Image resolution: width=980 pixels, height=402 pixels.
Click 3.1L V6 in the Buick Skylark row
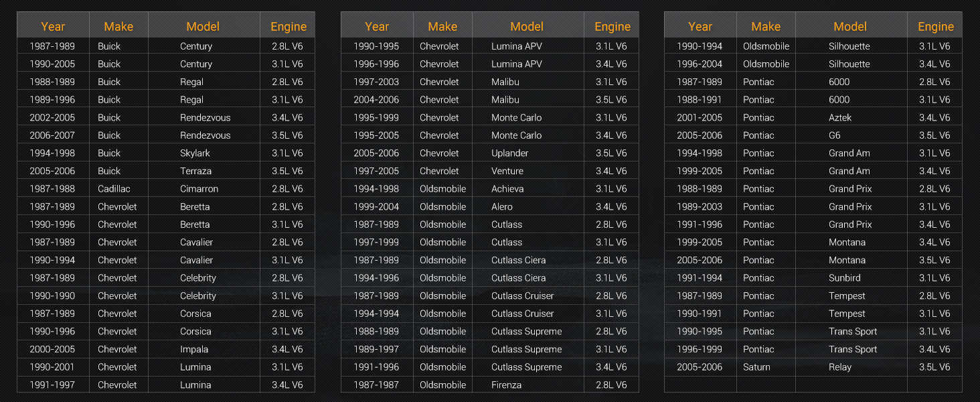(288, 153)
